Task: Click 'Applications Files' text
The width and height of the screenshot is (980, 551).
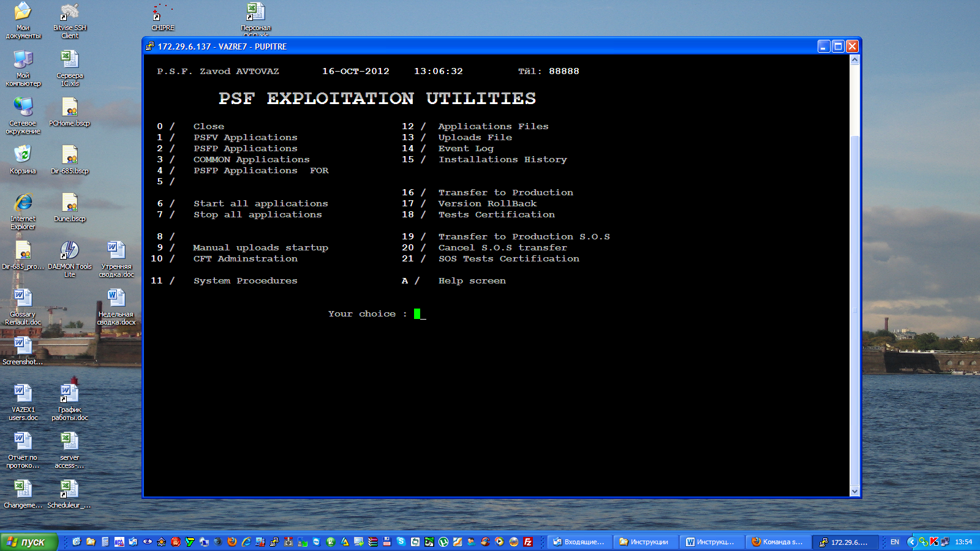Action: pyautogui.click(x=493, y=126)
